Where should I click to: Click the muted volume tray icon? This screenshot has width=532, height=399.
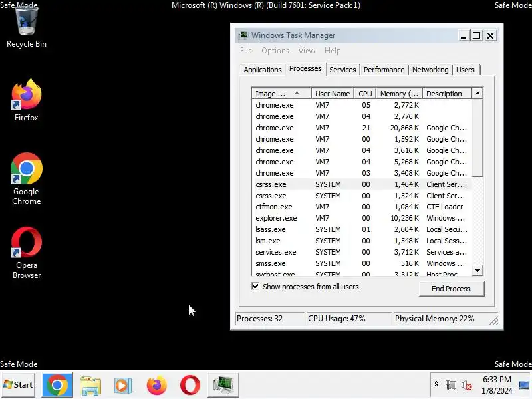coord(467,385)
